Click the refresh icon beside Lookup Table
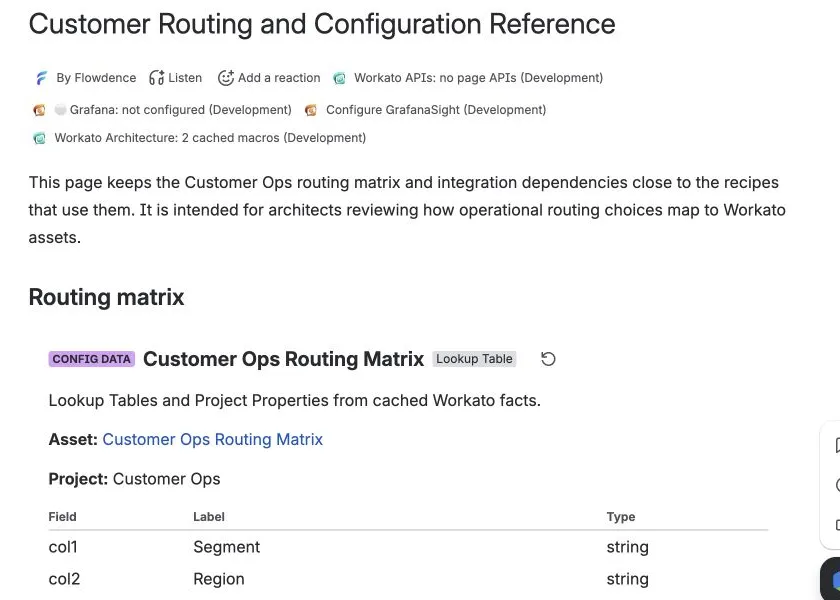 point(548,359)
